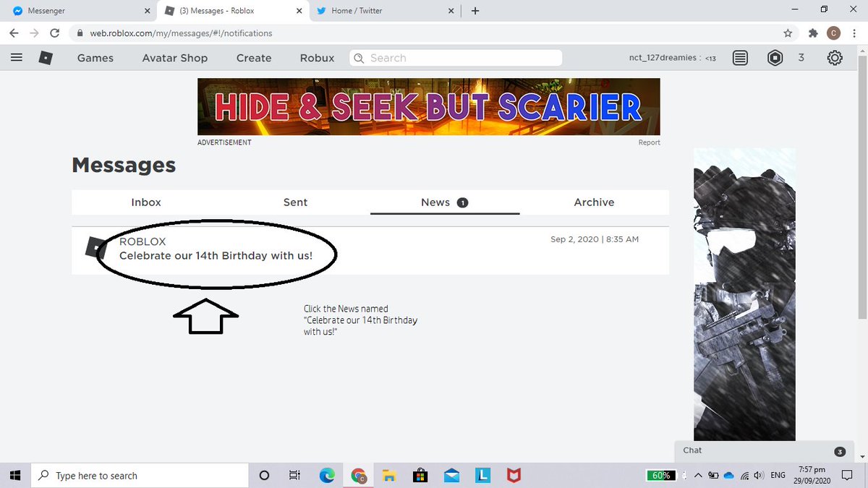
Task: Click the OneDrive cloud tray icon
Action: (x=729, y=476)
